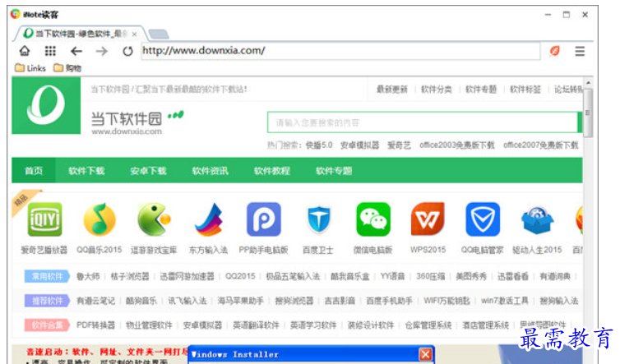620x364 pixels.
Task: Open 有道云笔记 link
Action: 95,301
